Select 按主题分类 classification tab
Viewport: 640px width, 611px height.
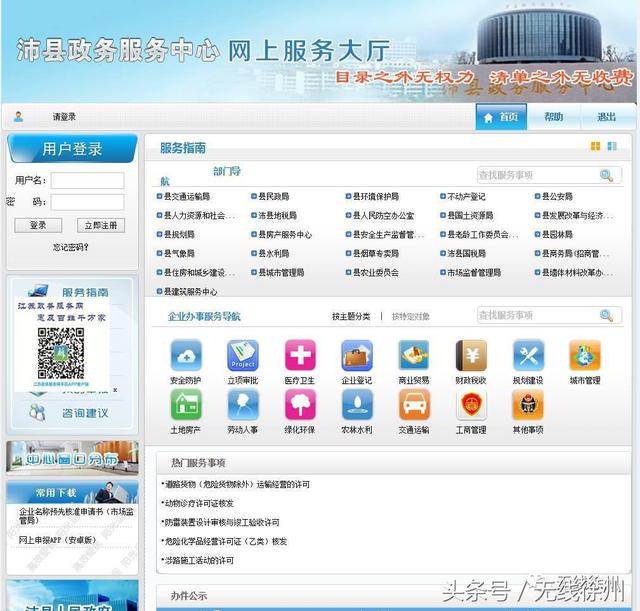pos(351,316)
